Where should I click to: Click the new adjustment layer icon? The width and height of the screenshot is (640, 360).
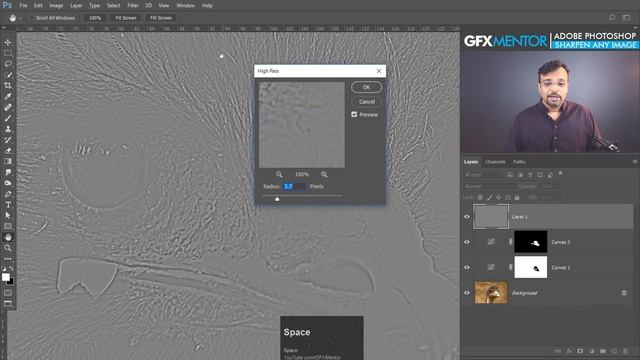click(x=591, y=351)
